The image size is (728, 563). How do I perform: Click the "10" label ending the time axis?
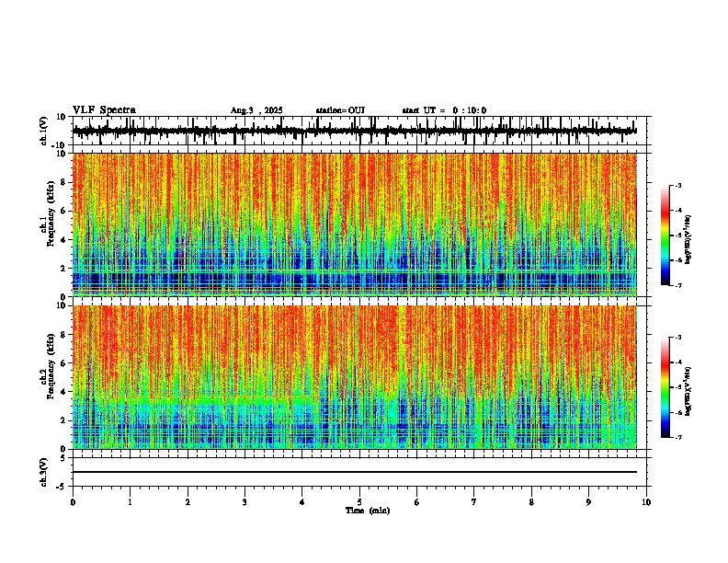click(646, 502)
